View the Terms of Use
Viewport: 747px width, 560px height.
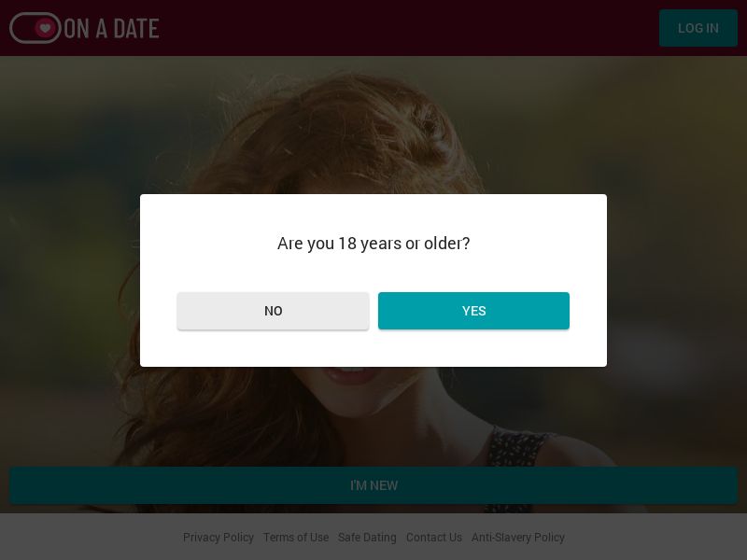click(296, 538)
